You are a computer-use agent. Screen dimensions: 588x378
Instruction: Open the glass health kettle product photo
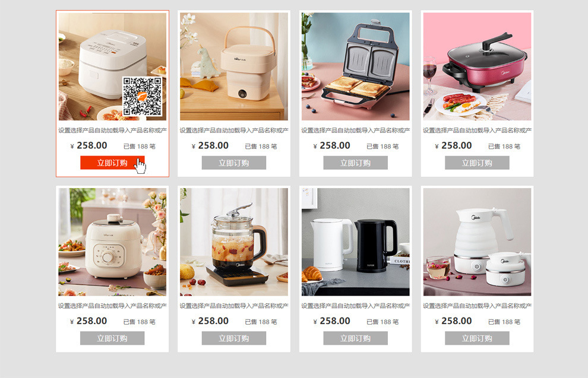point(234,242)
